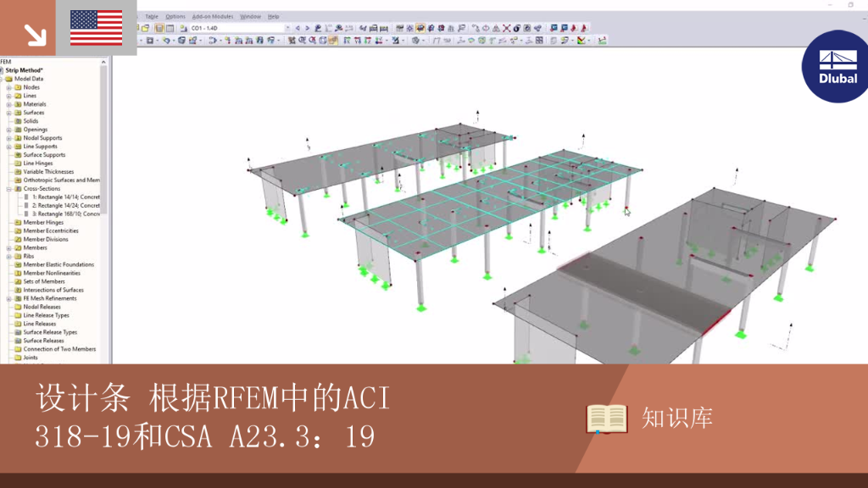Select the Model Data folder

click(x=29, y=79)
